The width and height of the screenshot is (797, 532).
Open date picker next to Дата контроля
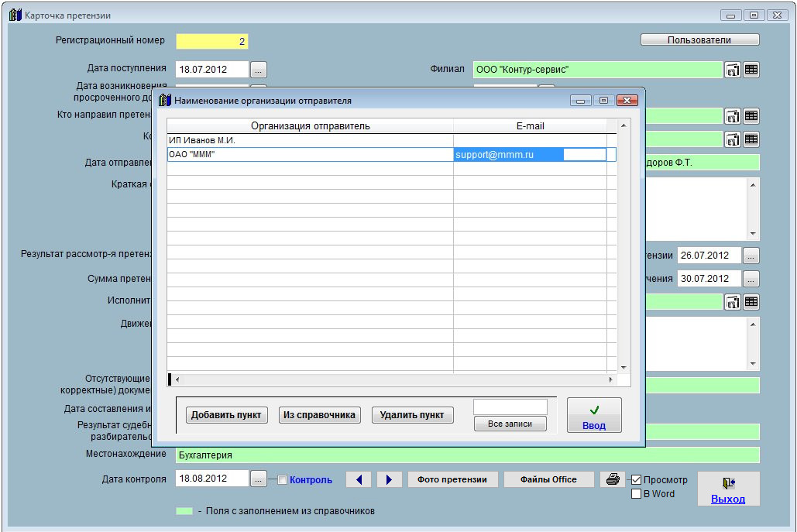click(x=259, y=479)
